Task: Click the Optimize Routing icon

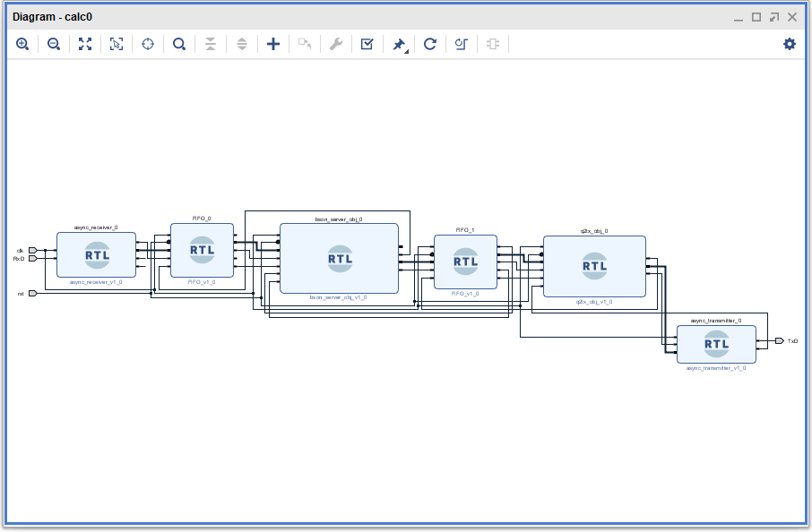Action: [x=462, y=44]
